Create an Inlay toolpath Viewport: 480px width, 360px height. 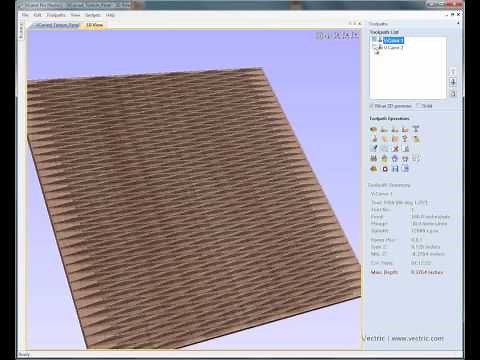click(x=416, y=129)
